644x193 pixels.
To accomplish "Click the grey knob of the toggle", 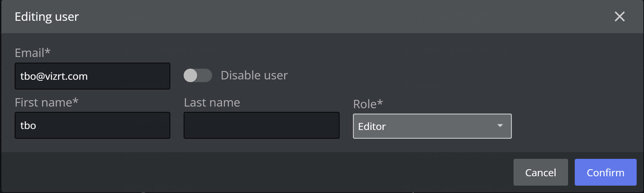I will (x=191, y=75).
